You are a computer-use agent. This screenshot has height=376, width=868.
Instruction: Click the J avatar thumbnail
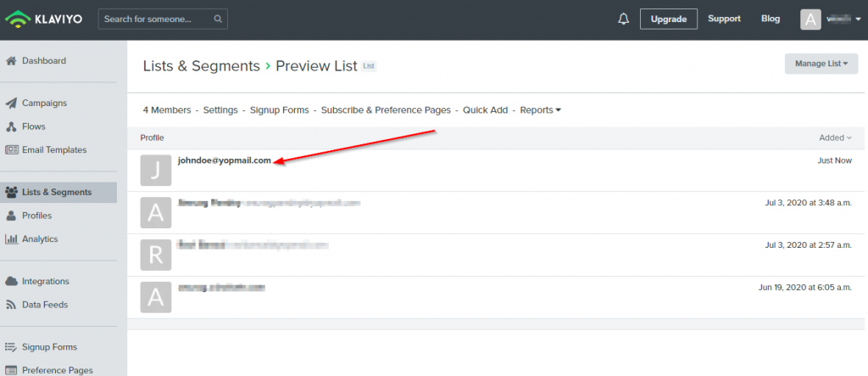[x=156, y=171]
